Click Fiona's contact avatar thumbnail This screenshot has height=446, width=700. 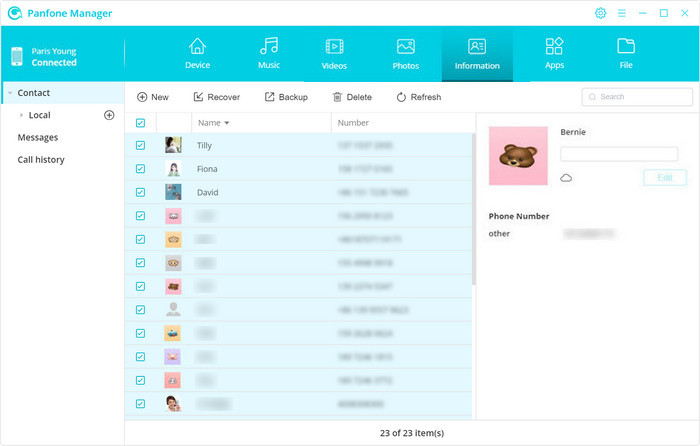tap(173, 169)
